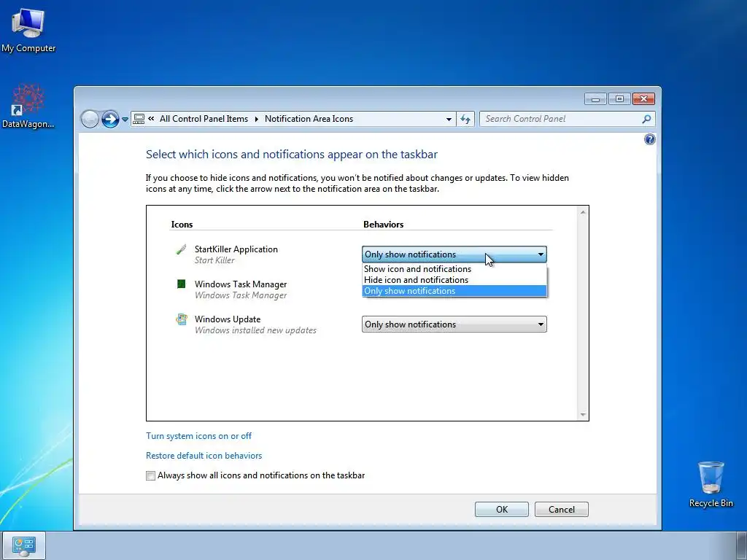Open the Recycle Bin icon

pyautogui.click(x=711, y=484)
